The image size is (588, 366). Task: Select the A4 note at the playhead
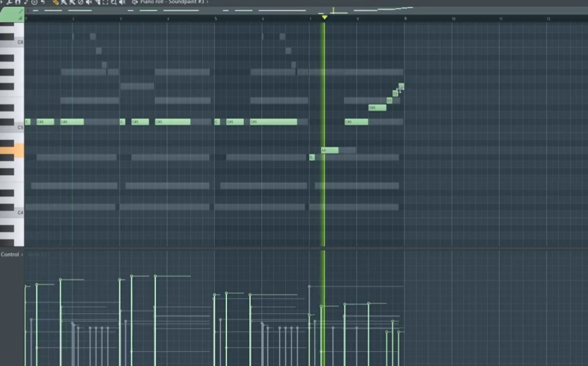tap(329, 150)
